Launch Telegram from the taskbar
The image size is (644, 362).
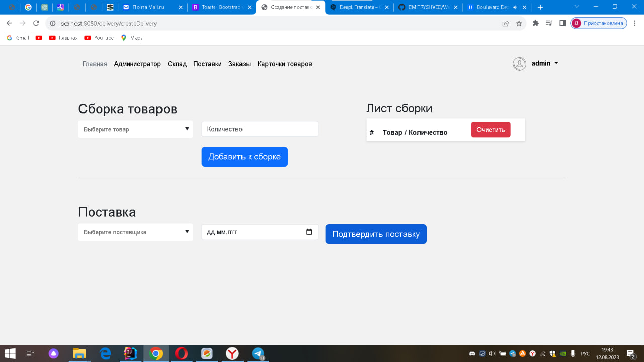coord(258,353)
